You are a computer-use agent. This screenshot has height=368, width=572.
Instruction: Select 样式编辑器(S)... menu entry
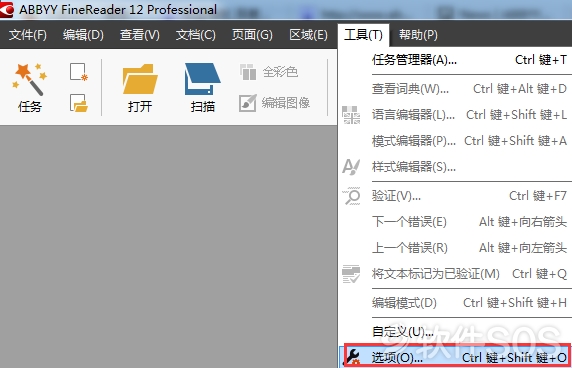click(x=455, y=167)
